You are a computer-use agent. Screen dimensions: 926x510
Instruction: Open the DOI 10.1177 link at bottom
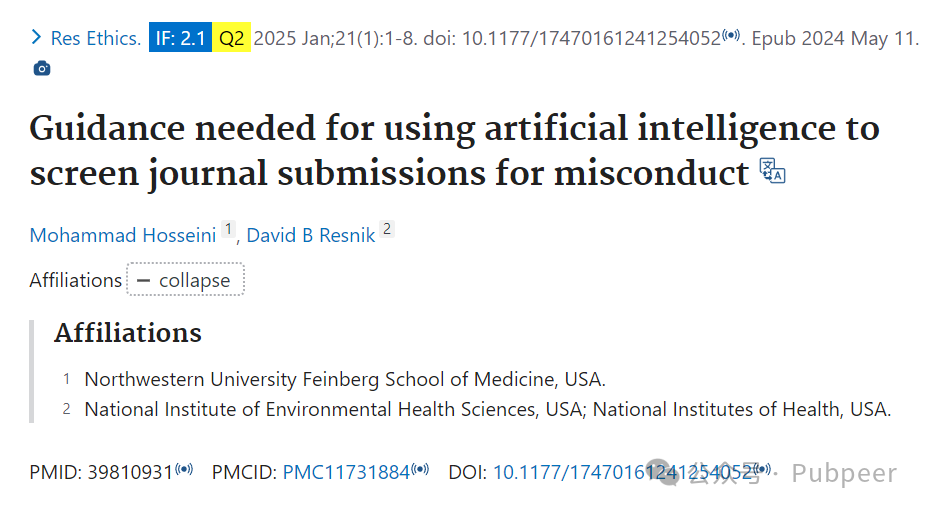pos(623,473)
